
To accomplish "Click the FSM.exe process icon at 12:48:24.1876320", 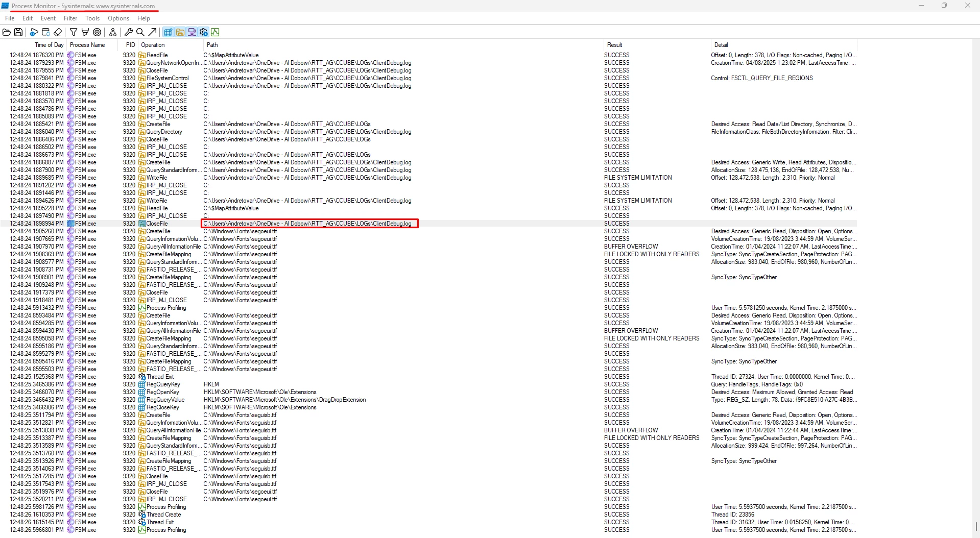I will (70, 55).
